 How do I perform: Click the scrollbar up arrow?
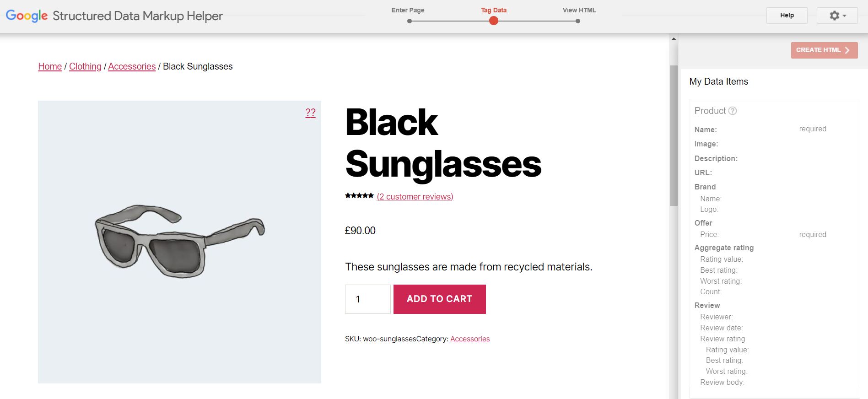pyautogui.click(x=674, y=39)
